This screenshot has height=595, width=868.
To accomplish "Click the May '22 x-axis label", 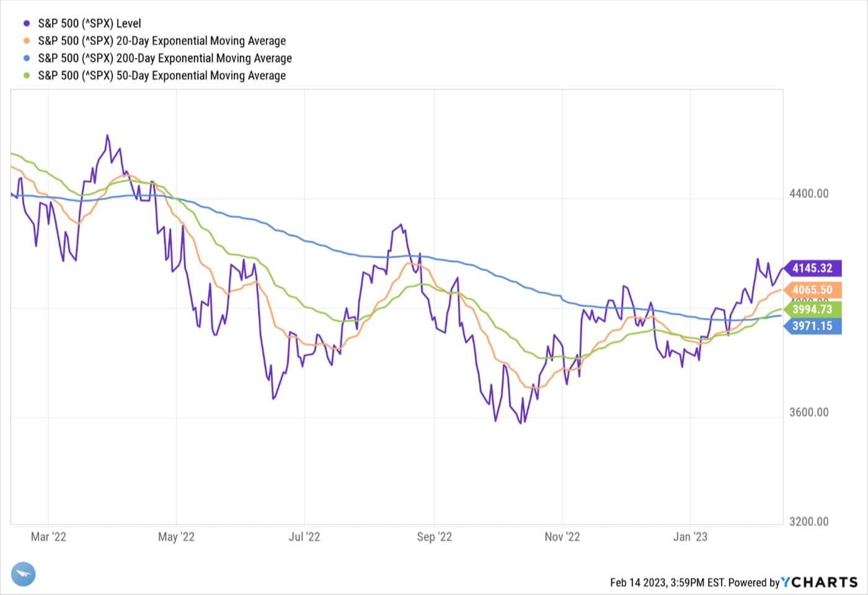I will point(176,537).
